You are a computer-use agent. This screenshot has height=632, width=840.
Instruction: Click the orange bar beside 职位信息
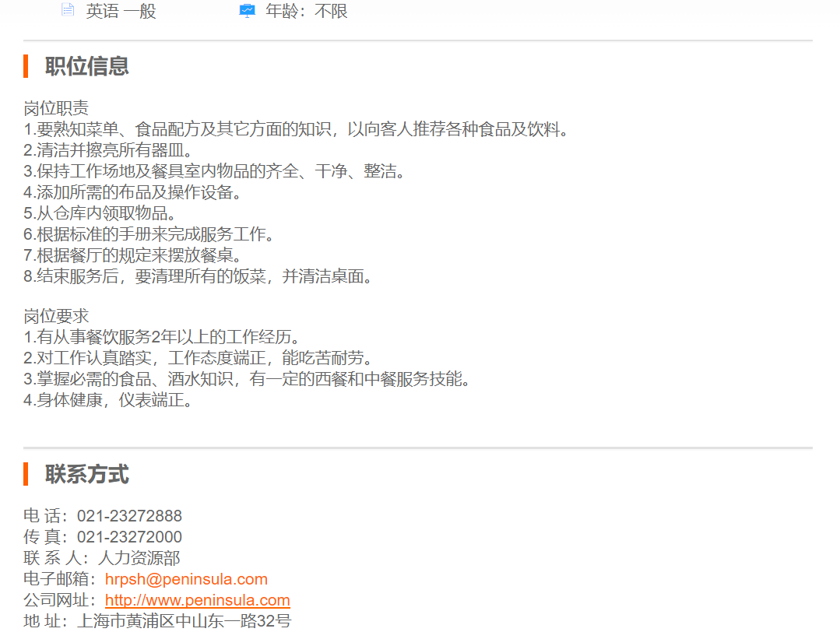(x=26, y=66)
